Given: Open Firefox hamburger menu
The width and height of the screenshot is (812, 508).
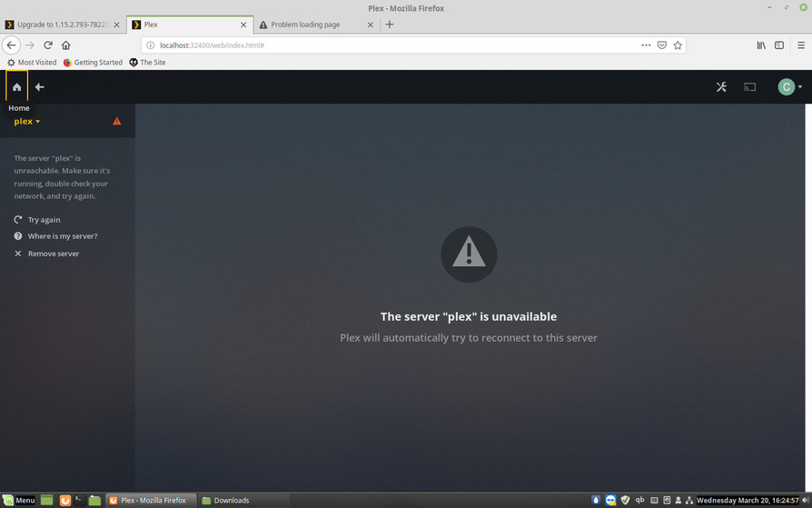Looking at the screenshot, I should click(801, 45).
